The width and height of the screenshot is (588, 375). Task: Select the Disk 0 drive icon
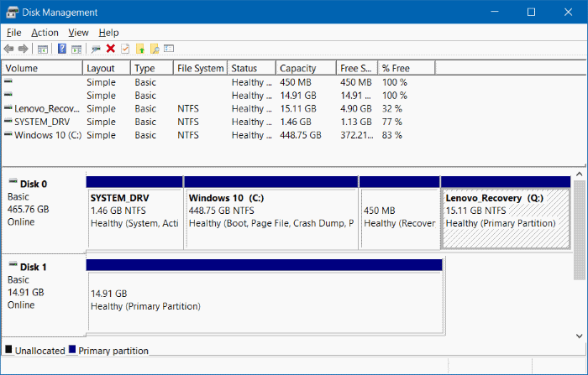coord(13,181)
